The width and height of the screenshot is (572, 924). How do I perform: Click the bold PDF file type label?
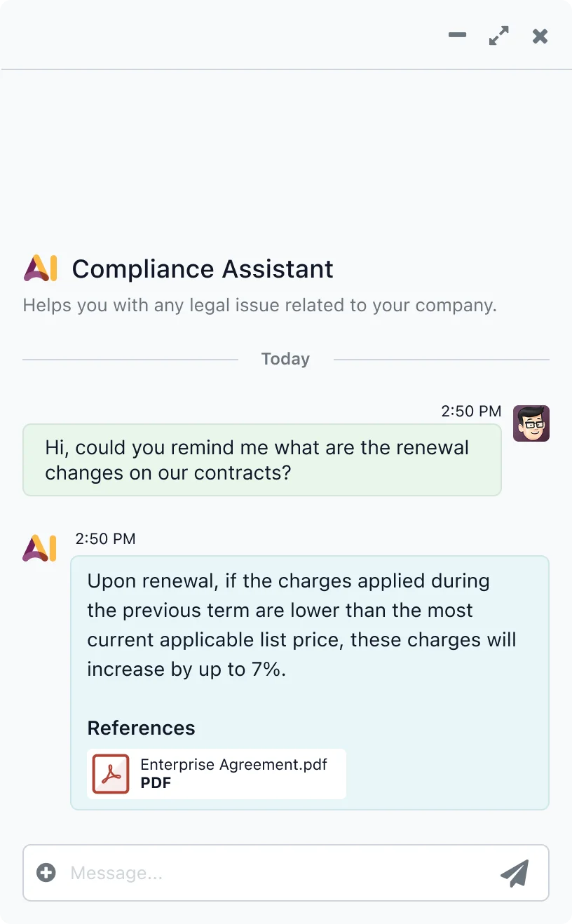pos(156,783)
